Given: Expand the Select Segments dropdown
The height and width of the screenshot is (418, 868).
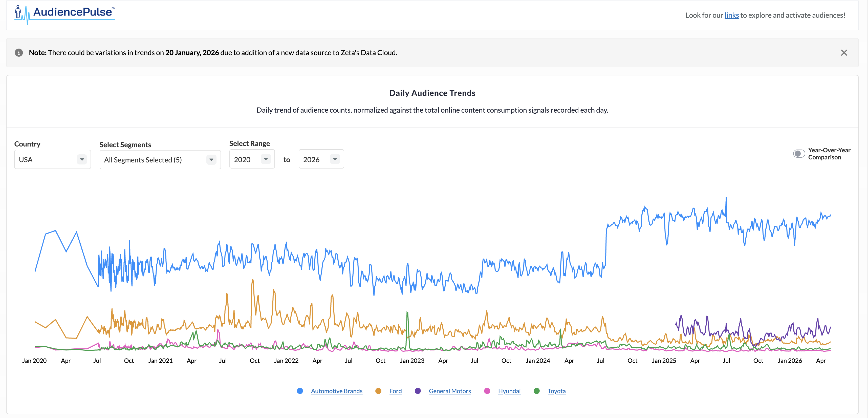Looking at the screenshot, I should tap(160, 160).
